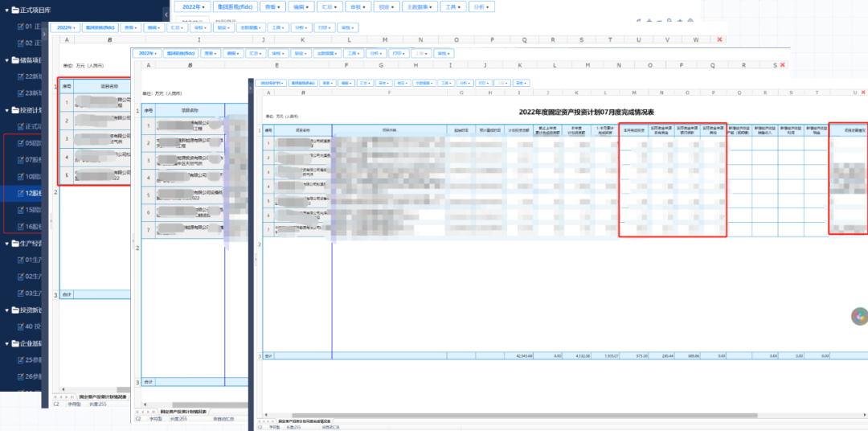This screenshot has height=431, width=868.
Task: Open the 分析 menu in top toolbar
Action: point(481,6)
